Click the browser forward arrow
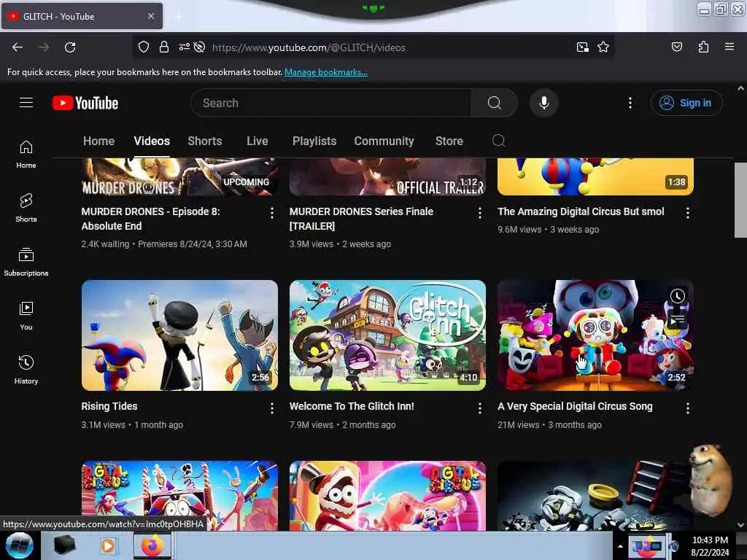747x560 pixels. pos(44,47)
